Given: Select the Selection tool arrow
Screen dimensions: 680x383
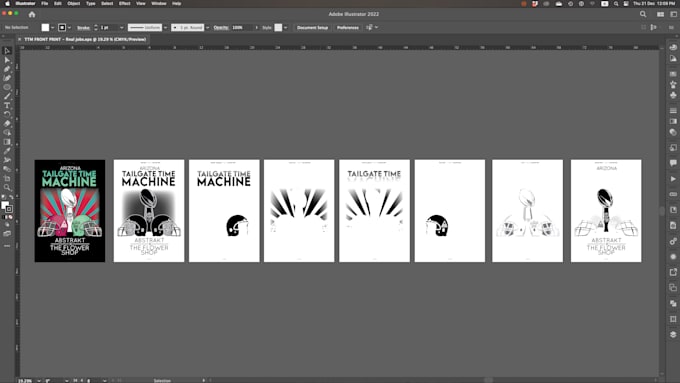Looking at the screenshot, I should 7,51.
